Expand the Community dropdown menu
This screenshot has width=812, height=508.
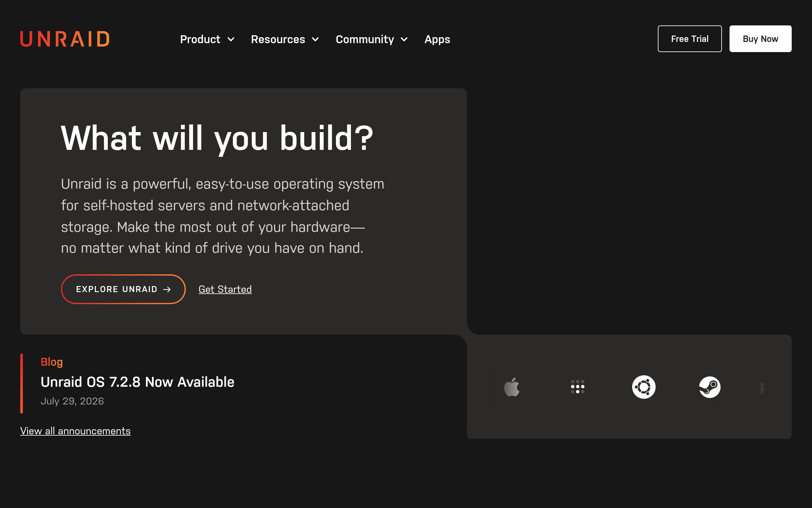[372, 39]
